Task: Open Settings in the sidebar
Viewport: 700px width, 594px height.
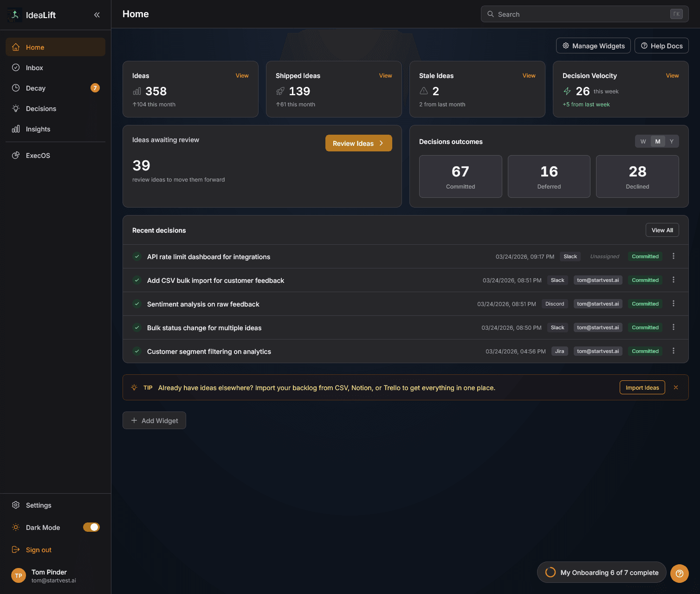Action: [x=55, y=505]
